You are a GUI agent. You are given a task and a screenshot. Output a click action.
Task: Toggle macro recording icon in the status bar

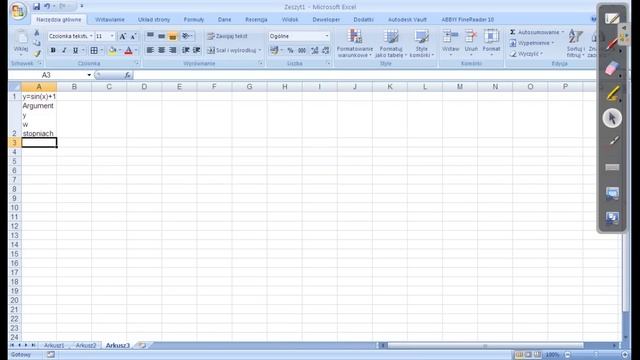pos(51,355)
